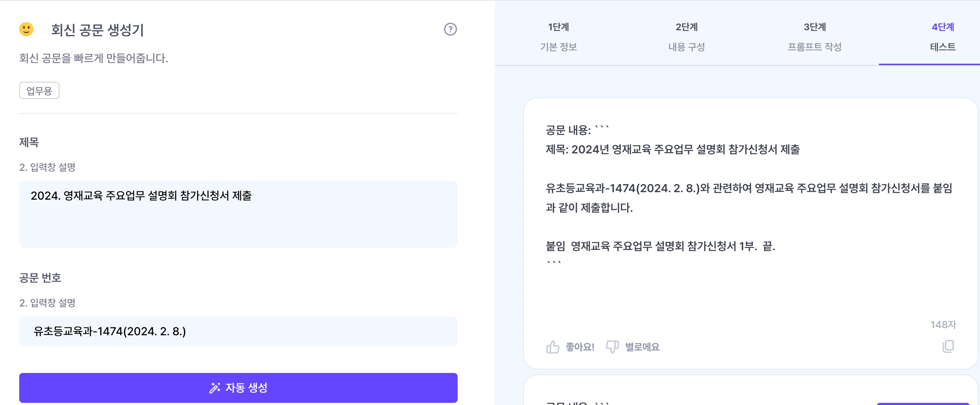Click the thumbs up 좋아요 icon
This screenshot has height=405, width=980.
553,346
